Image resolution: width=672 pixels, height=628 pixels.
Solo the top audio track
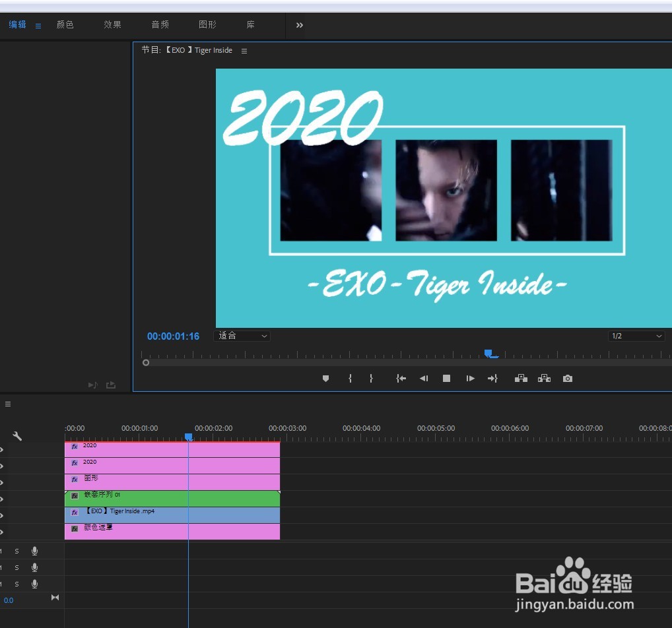17,551
